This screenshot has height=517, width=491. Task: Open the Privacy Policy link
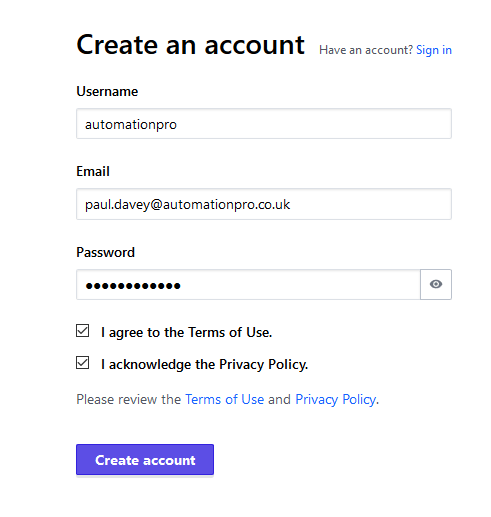(336, 399)
